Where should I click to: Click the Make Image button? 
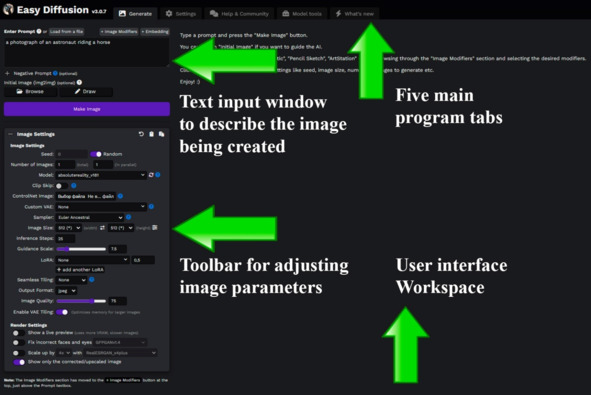pyautogui.click(x=87, y=109)
